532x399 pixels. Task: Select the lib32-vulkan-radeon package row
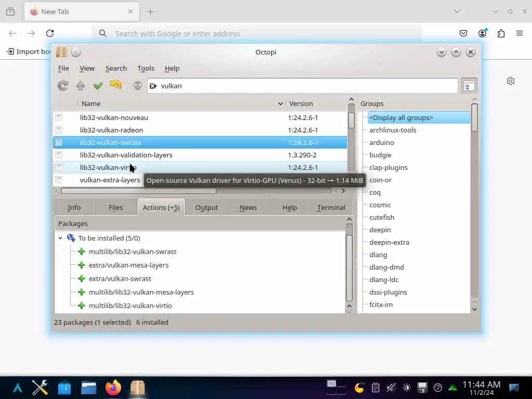tap(200, 130)
